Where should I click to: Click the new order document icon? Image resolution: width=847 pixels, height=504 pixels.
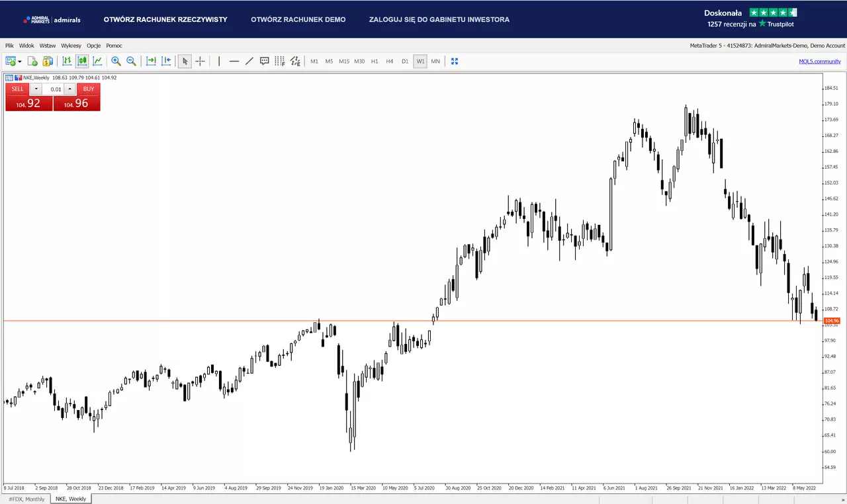32,61
